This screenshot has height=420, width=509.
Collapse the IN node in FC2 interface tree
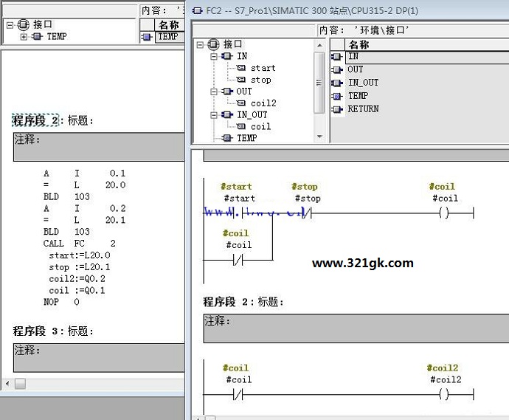214,57
